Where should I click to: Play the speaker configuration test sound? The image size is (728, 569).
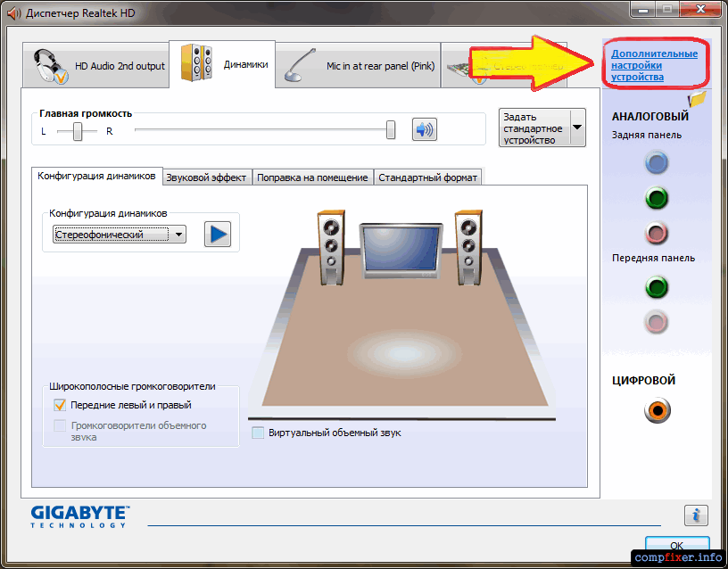tap(217, 235)
